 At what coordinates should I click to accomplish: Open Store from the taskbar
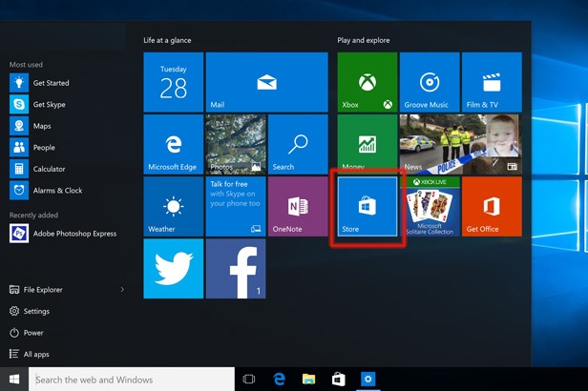(x=338, y=380)
